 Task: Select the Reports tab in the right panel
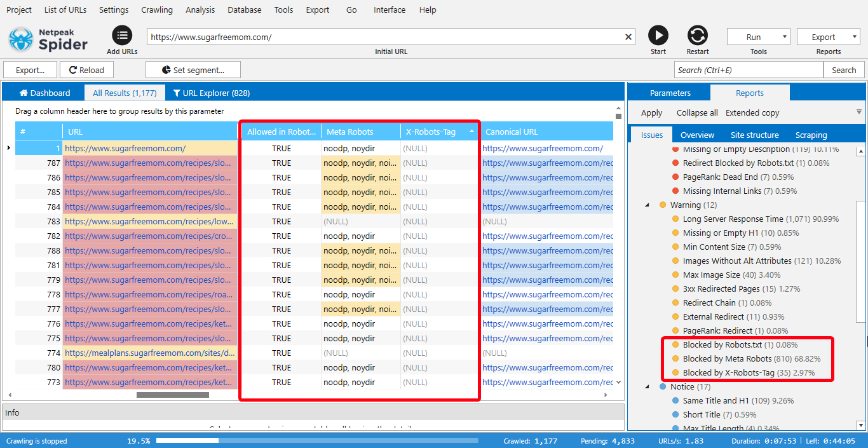coord(750,93)
